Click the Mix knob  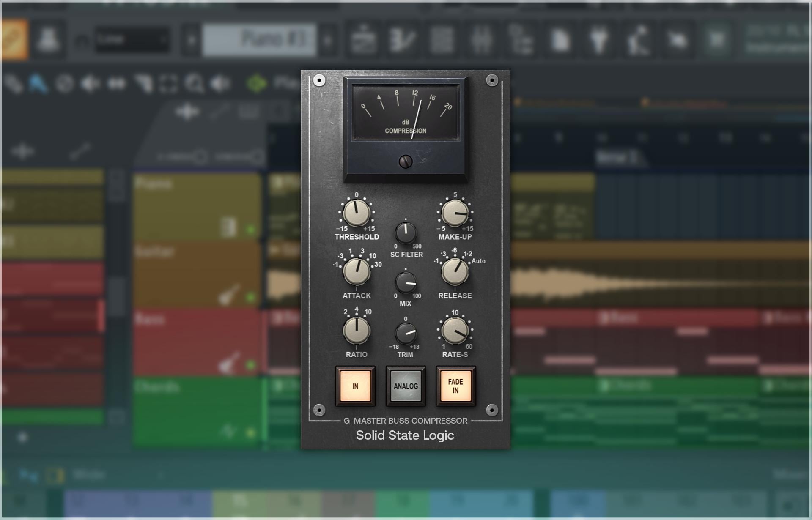point(406,283)
